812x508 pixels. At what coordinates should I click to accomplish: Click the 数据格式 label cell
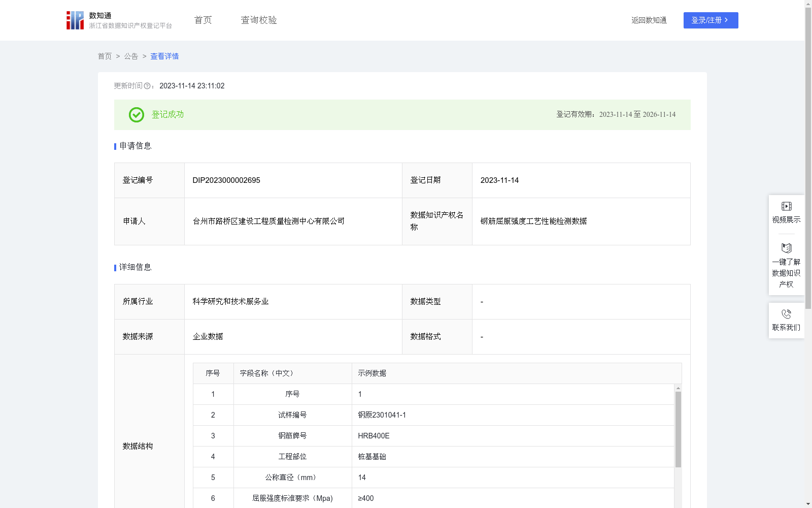coord(437,337)
